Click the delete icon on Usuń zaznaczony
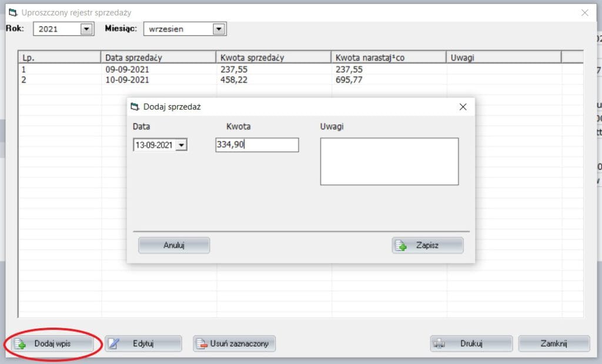This screenshot has width=602, height=364. [202, 344]
